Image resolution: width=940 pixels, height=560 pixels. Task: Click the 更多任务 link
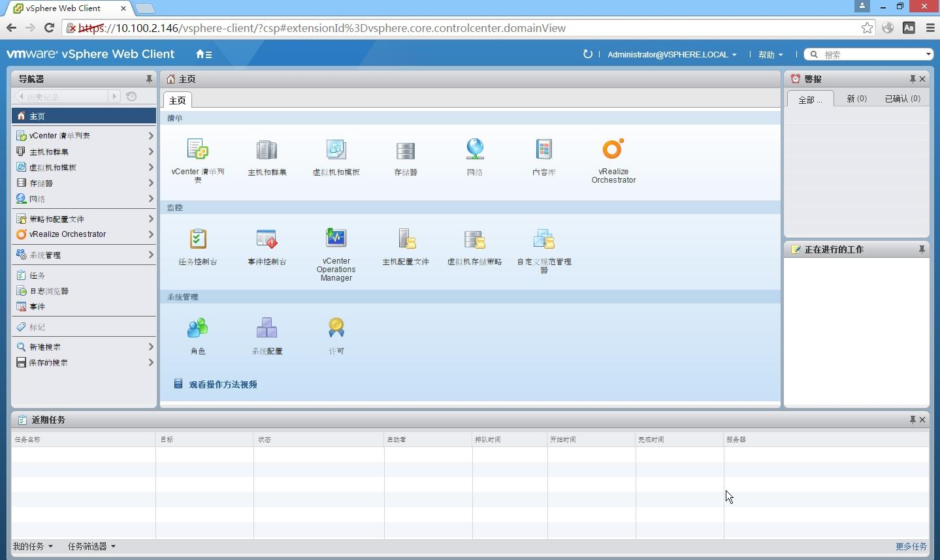911,546
